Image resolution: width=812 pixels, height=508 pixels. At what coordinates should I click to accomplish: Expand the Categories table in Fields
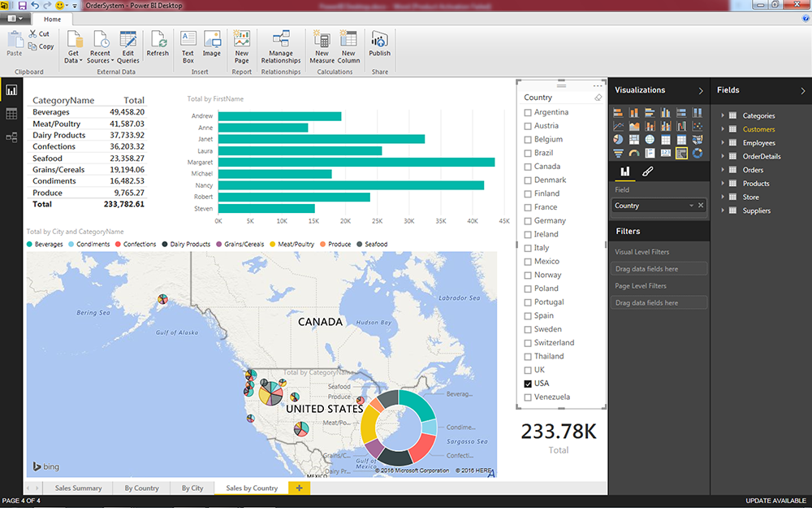click(x=723, y=115)
